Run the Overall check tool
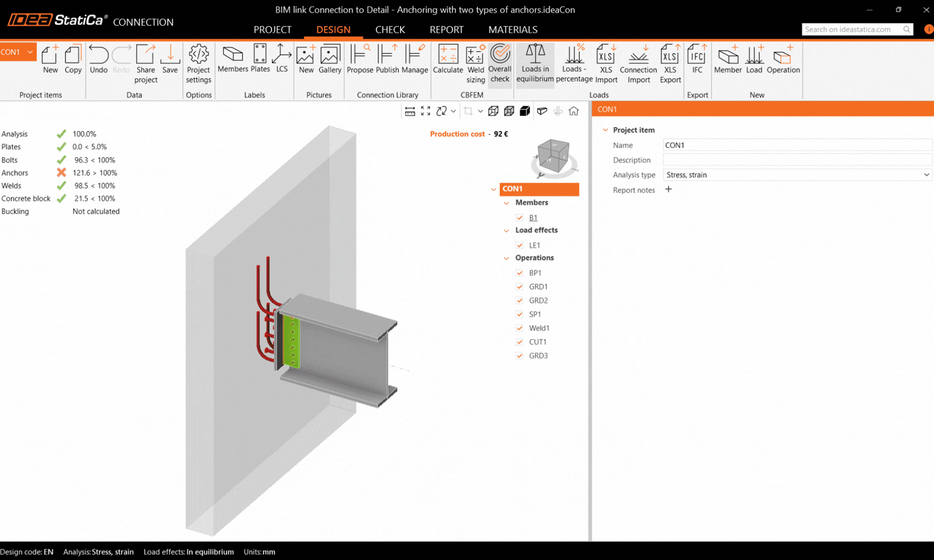This screenshot has height=560, width=934. pyautogui.click(x=500, y=63)
